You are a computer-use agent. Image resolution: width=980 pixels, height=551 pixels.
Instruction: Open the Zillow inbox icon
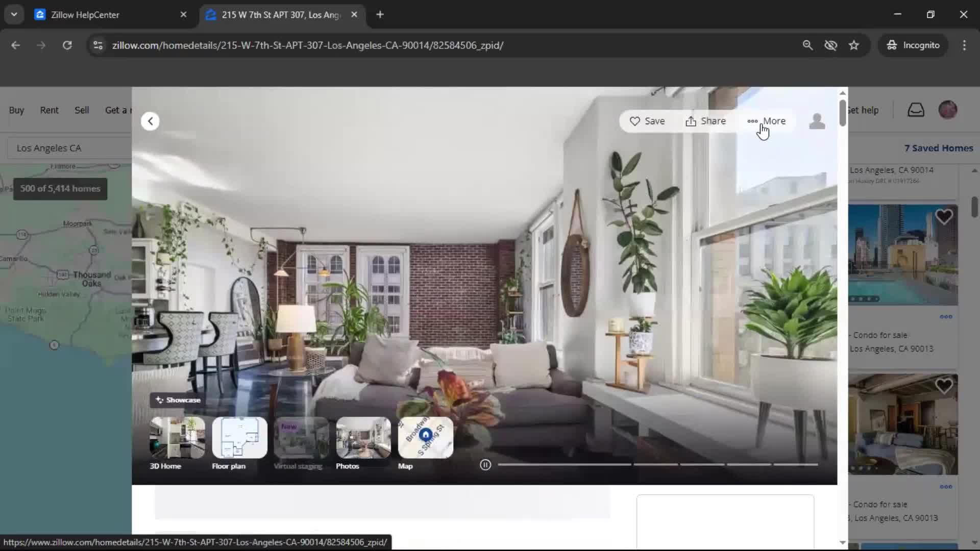coord(916,110)
